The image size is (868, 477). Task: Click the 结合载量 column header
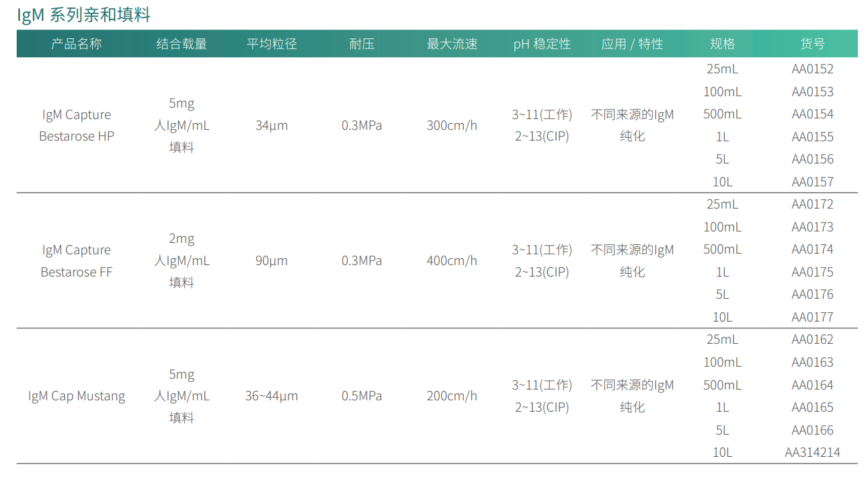pyautogui.click(x=182, y=44)
